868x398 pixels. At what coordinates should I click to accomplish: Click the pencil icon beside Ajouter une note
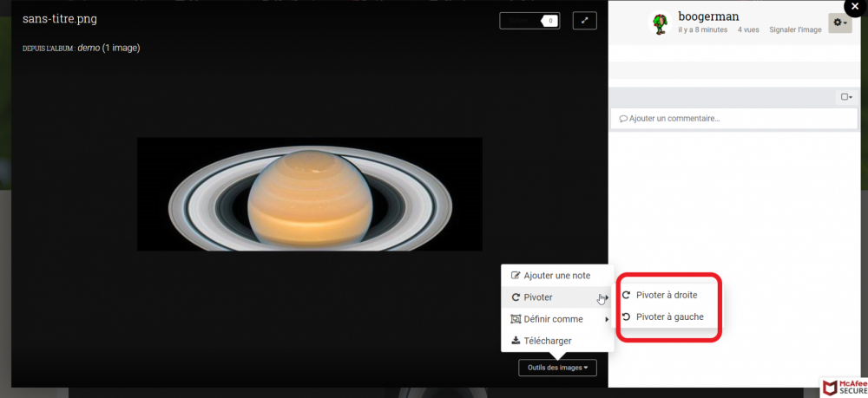tap(516, 275)
